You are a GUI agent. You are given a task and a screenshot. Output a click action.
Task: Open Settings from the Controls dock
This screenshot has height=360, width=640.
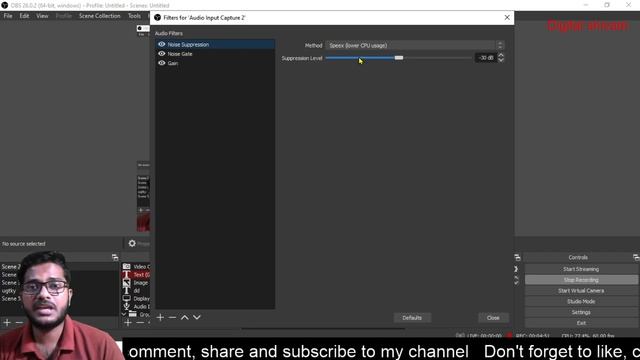click(x=581, y=312)
